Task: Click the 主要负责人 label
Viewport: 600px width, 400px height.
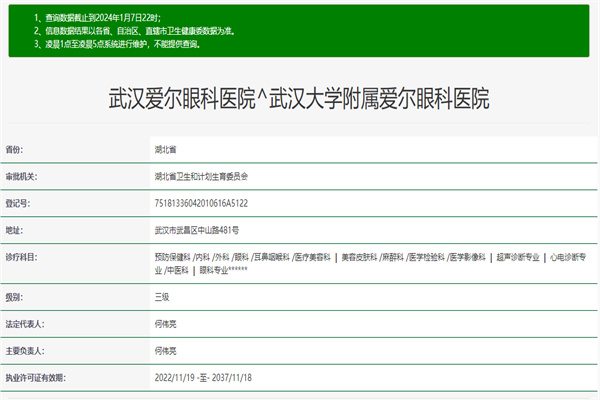Action: [25, 351]
